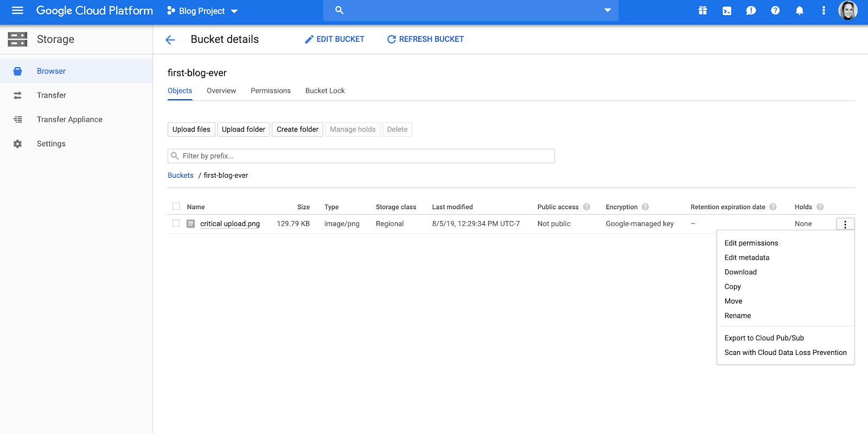The image size is (868, 433).
Task: Click the Blog Project hexagon icon
Action: point(171,11)
